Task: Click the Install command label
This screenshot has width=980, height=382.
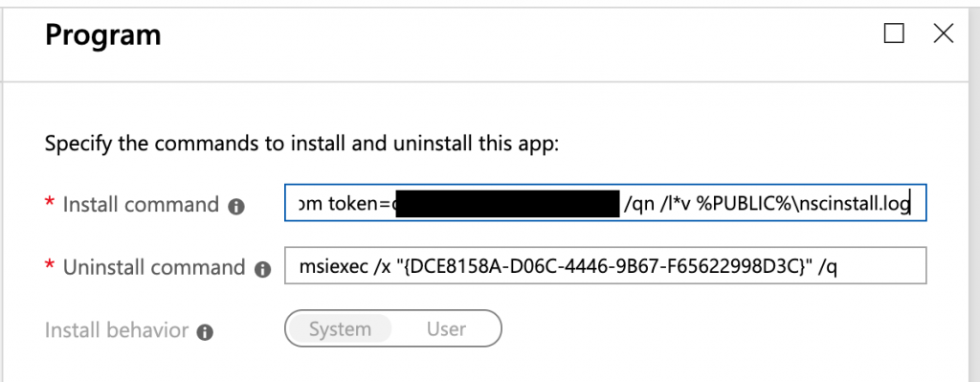Action: [x=141, y=205]
